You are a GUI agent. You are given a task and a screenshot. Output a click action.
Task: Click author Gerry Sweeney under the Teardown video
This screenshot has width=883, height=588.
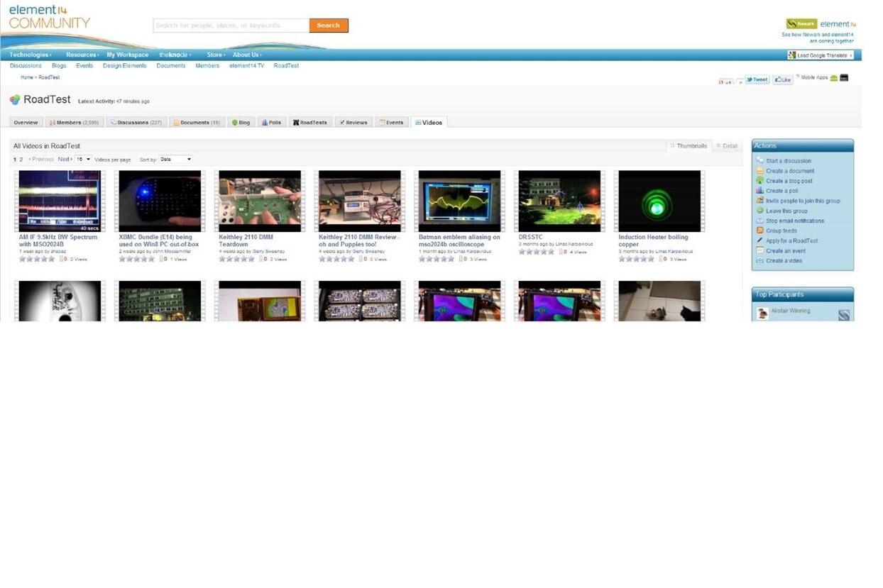coord(270,251)
